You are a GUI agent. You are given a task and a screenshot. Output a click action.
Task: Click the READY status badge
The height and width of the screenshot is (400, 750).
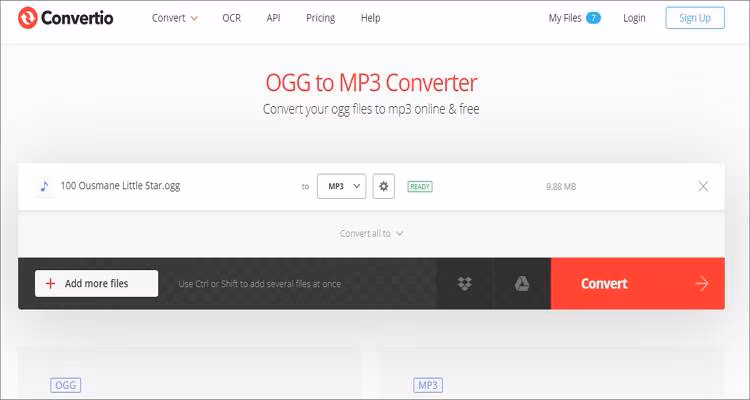tap(420, 187)
